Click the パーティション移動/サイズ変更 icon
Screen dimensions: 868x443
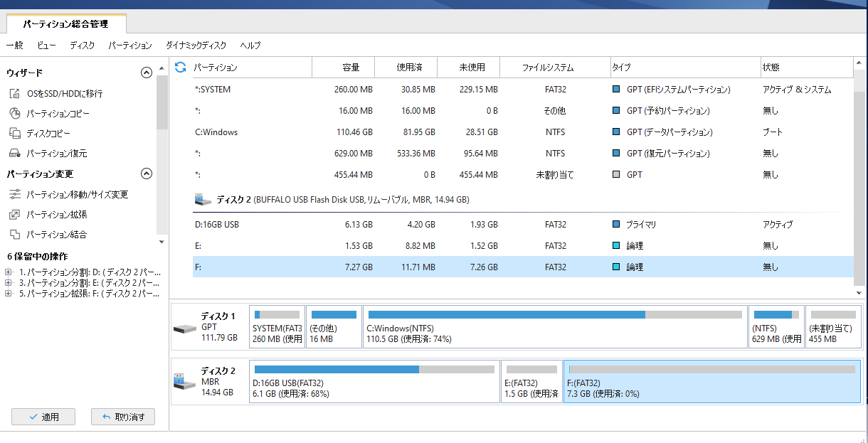pyautogui.click(x=14, y=194)
